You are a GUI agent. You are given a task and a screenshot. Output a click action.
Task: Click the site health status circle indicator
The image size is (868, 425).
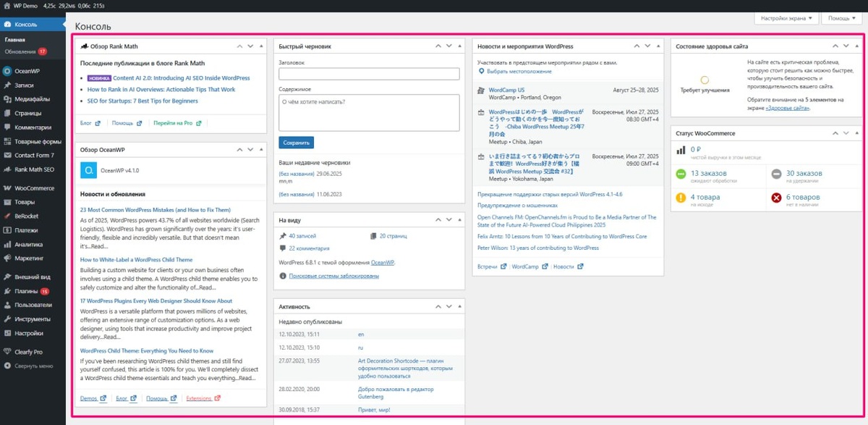coord(705,80)
